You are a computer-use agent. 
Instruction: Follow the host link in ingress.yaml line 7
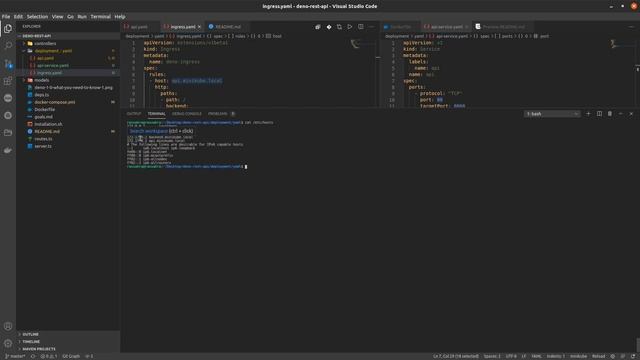point(197,81)
